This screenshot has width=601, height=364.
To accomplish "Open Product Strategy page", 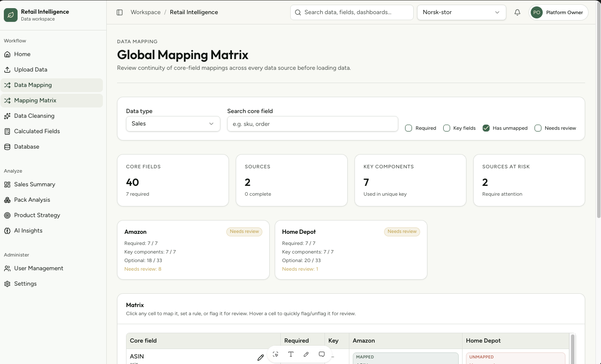I will click(51, 215).
